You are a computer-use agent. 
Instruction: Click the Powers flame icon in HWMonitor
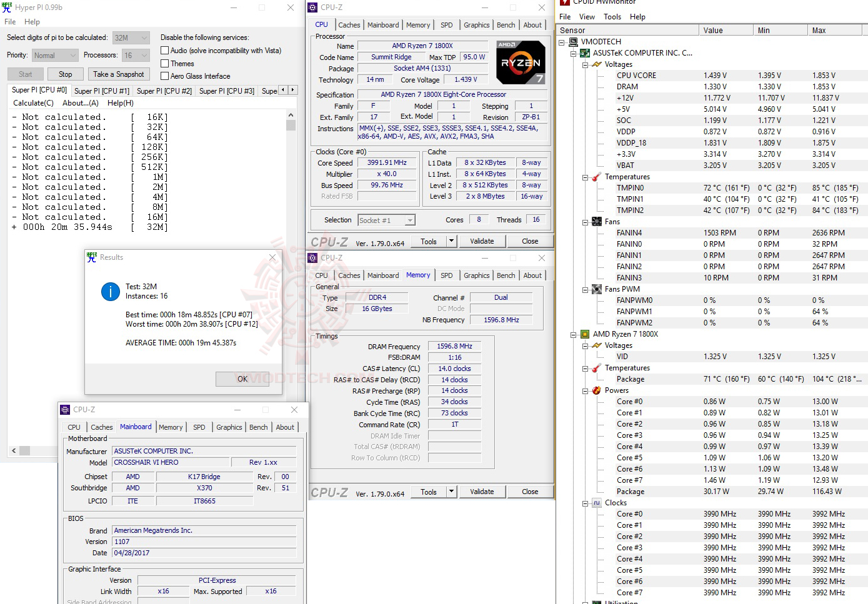point(596,390)
